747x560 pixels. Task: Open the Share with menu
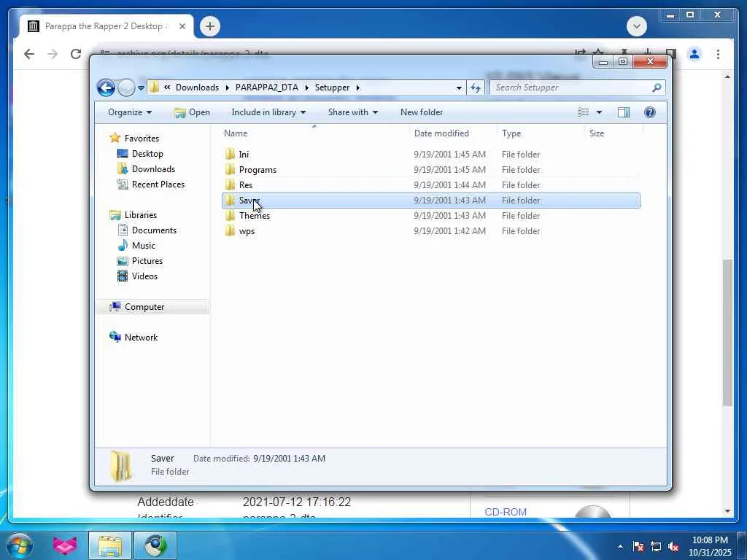point(352,112)
